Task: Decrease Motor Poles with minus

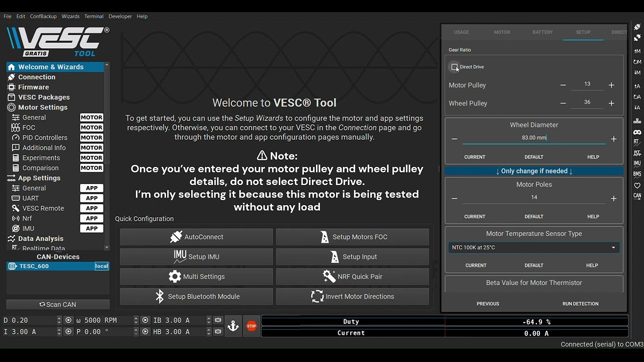Action: point(454,199)
